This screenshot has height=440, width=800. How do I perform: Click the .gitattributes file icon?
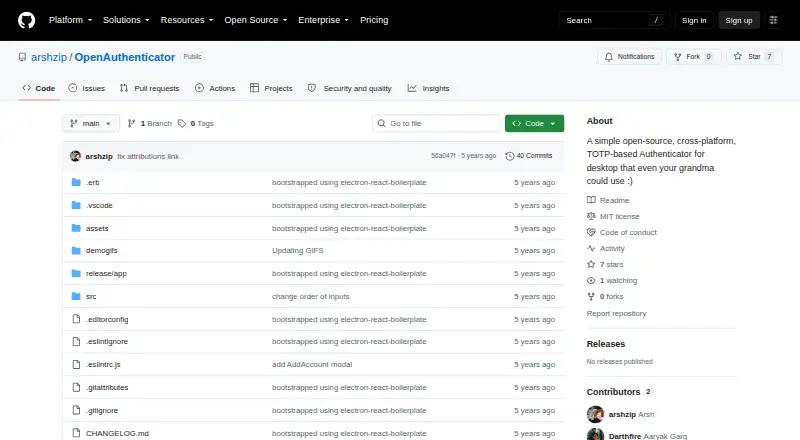tap(76, 387)
